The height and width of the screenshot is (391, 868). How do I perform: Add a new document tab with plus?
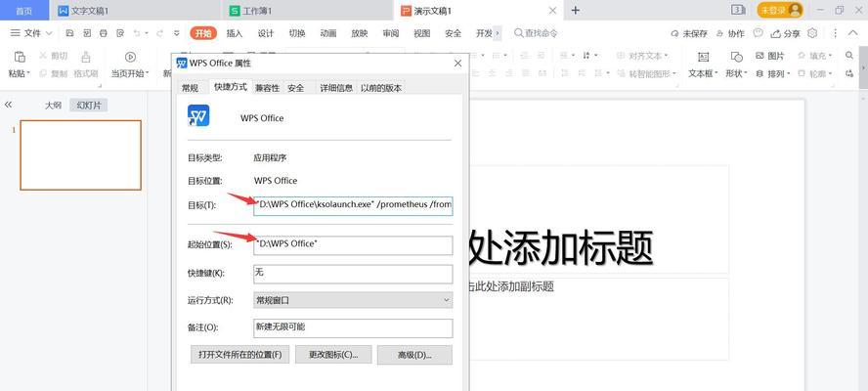coord(576,10)
